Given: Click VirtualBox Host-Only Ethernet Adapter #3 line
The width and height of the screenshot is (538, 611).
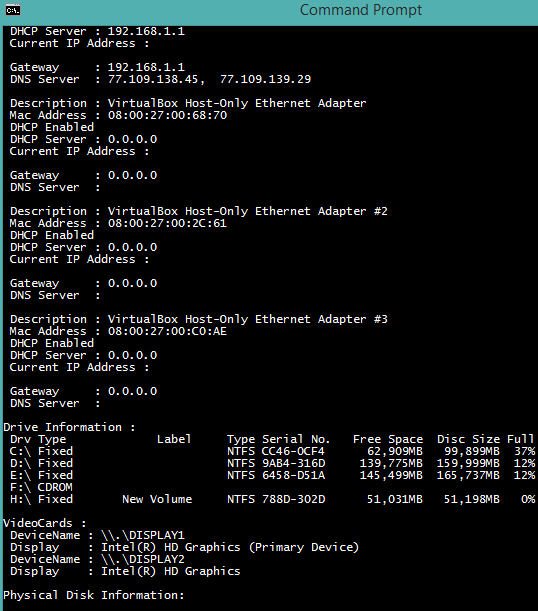Looking at the screenshot, I should tap(199, 320).
